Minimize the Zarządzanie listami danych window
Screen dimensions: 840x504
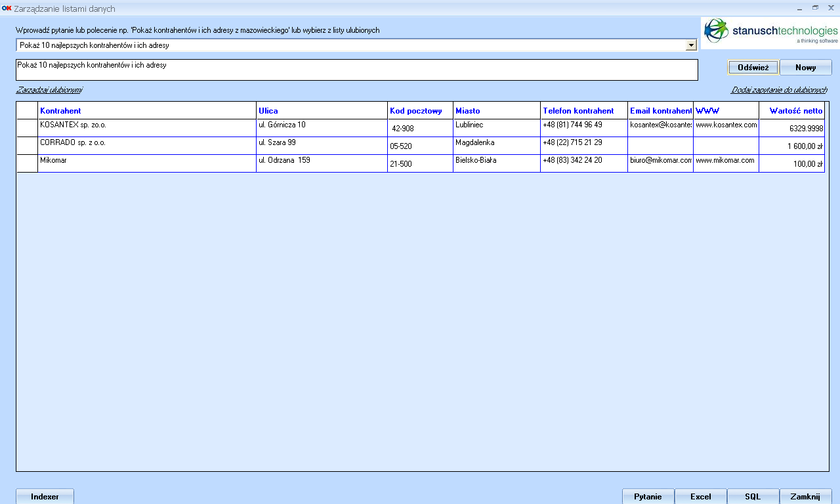coord(799,8)
